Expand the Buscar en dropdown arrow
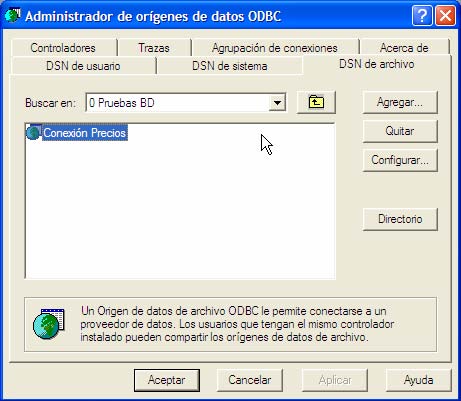The image size is (461, 401). 277,103
